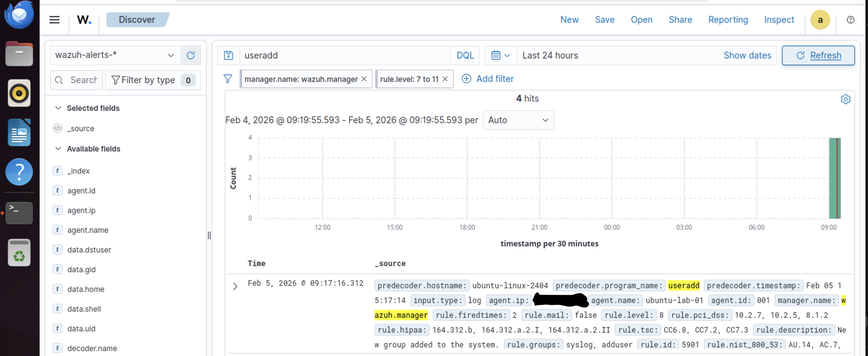Open the Auto interval dropdown

pyautogui.click(x=518, y=120)
